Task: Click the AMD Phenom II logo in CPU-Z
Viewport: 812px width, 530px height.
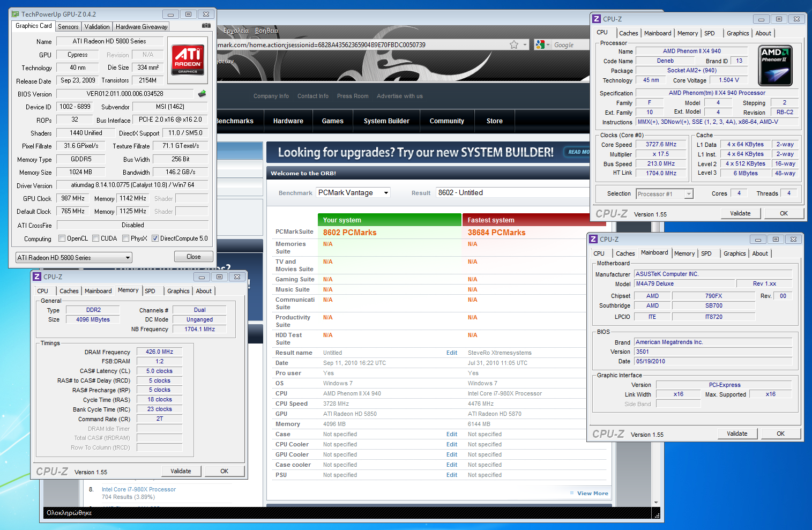Action: coord(775,66)
